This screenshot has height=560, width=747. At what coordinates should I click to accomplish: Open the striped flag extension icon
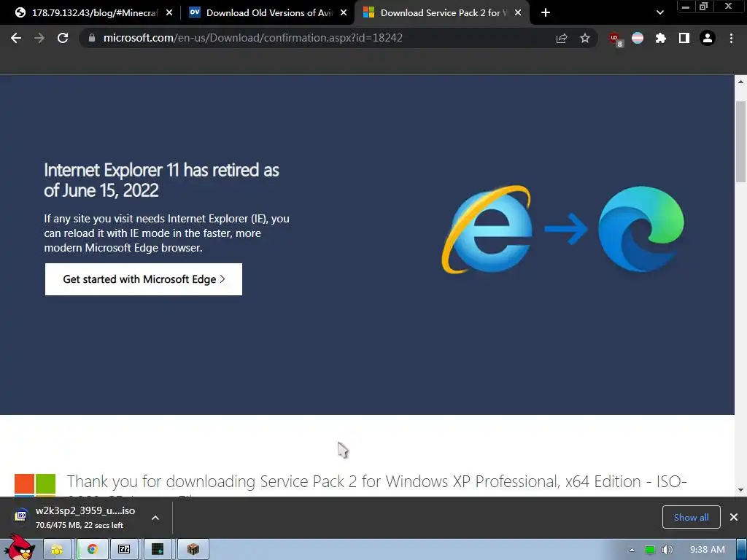[638, 38]
